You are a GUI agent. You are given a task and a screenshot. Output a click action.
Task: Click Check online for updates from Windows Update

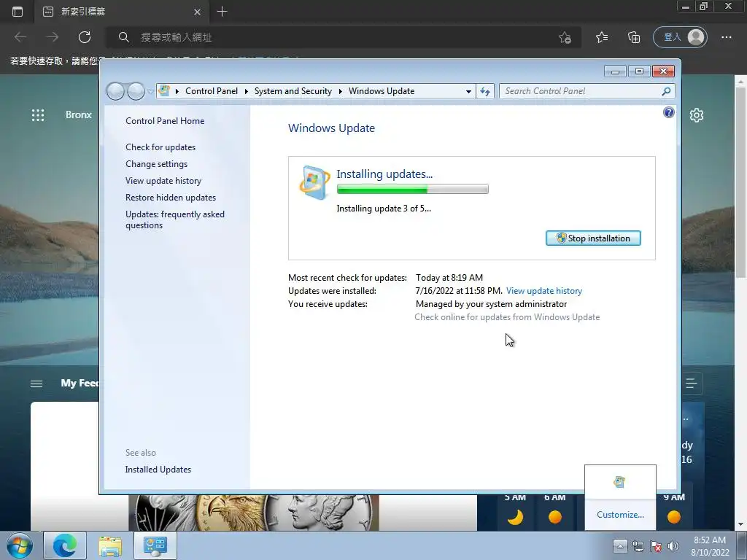507,317
